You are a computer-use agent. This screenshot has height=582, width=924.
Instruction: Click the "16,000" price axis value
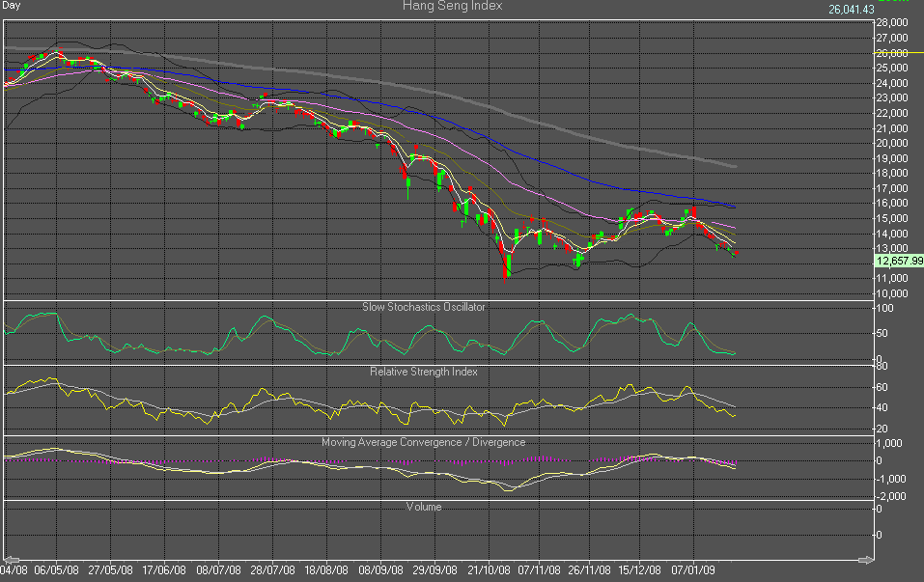[892, 204]
